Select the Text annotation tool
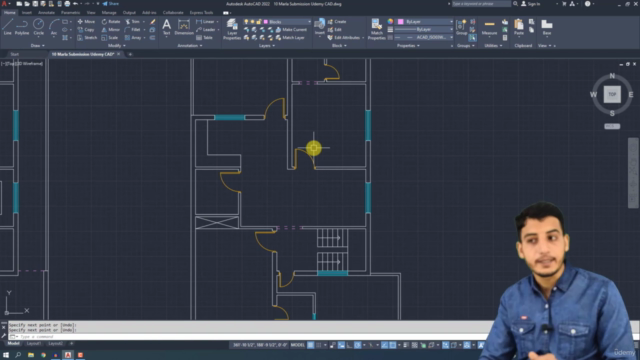Image resolution: width=640 pixels, height=360 pixels. coord(167,27)
